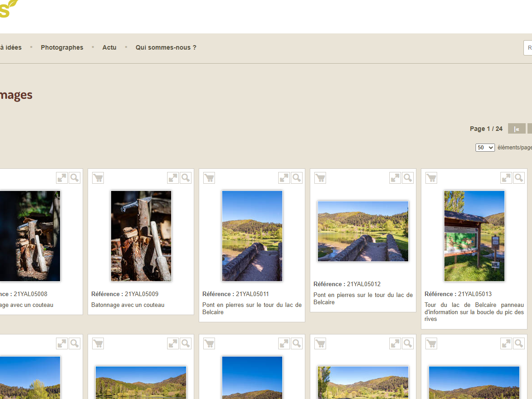Screen dimensions: 532x399
Task: Add the image below 21YAL05009 to cart
Action: [x=98, y=343]
